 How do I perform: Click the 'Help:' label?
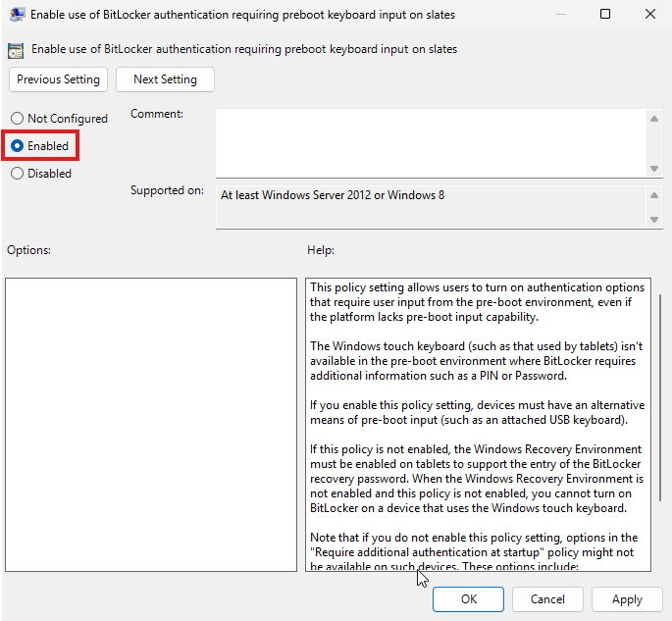(x=321, y=250)
